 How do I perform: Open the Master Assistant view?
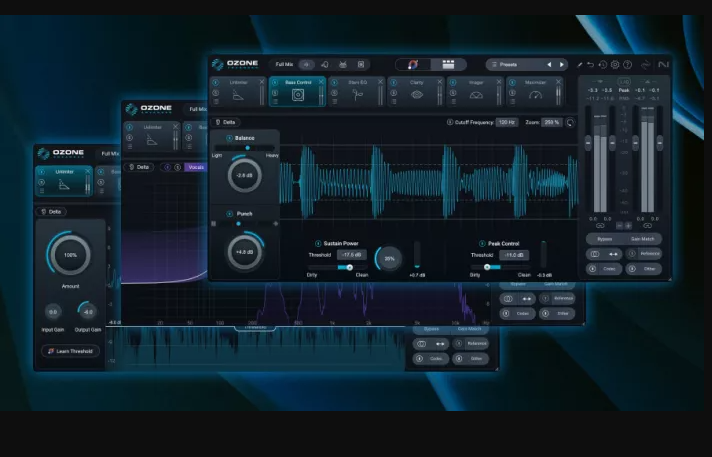[413, 65]
